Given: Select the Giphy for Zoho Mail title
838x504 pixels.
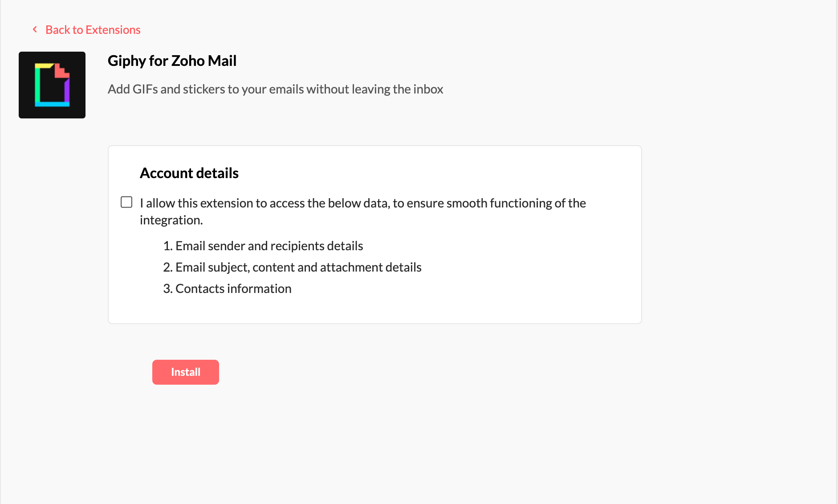Looking at the screenshot, I should click(172, 61).
